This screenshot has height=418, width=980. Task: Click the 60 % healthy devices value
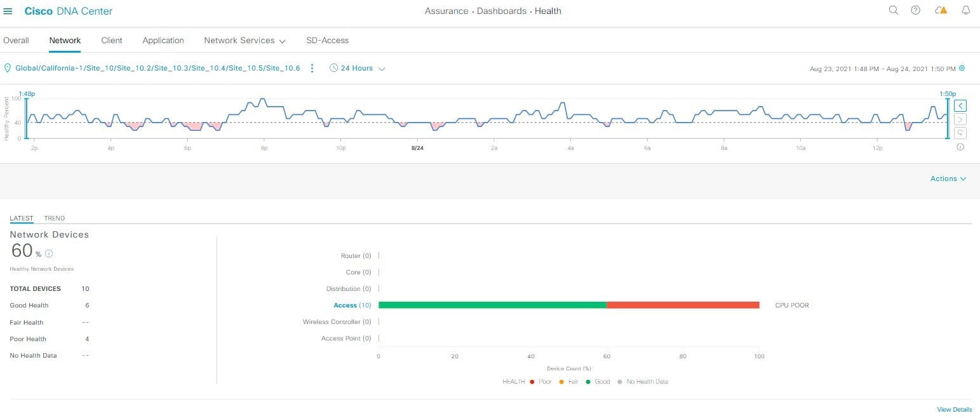(26, 252)
